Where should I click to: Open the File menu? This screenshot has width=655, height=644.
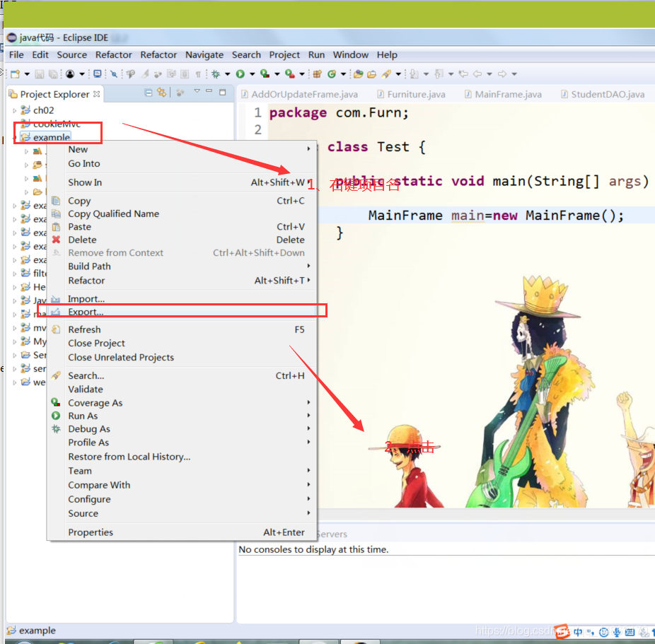coord(16,54)
